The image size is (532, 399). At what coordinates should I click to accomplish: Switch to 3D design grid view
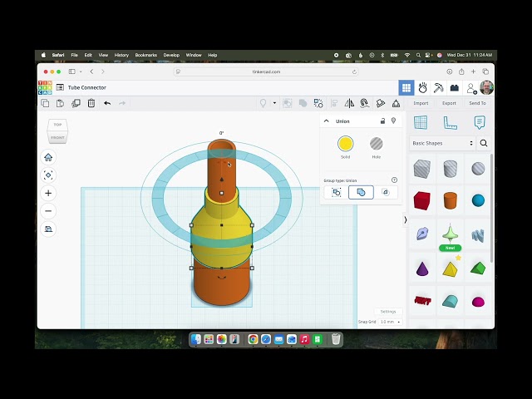406,88
